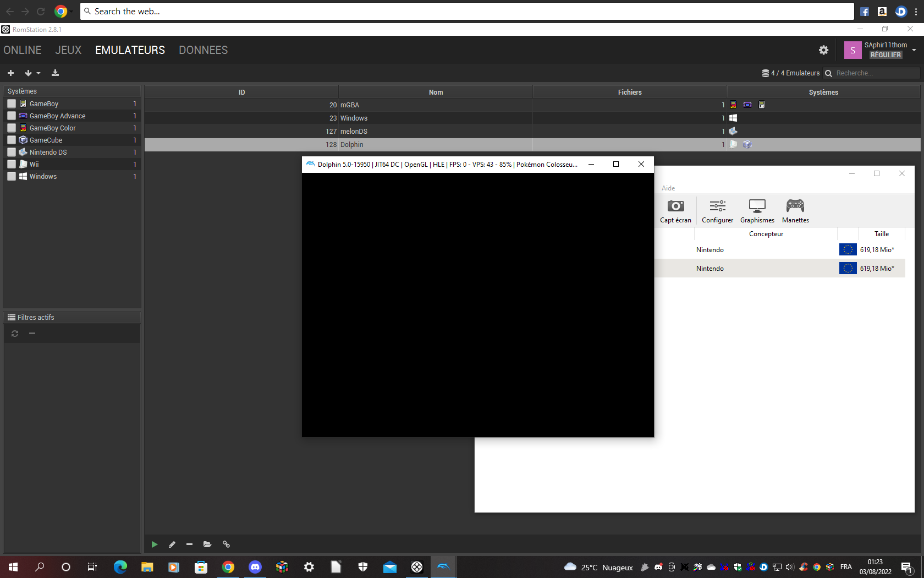Click the user avatar S
Viewport: 924px width, 578px height.
(x=853, y=50)
